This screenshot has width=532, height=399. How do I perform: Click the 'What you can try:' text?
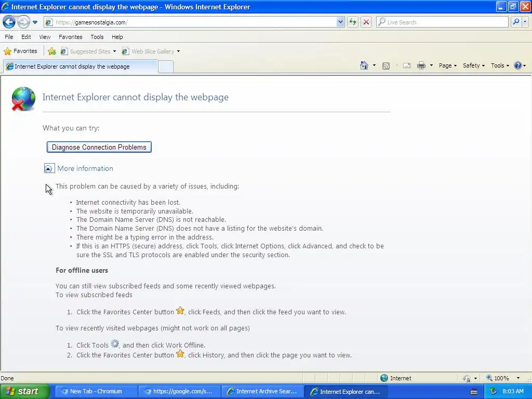point(71,128)
